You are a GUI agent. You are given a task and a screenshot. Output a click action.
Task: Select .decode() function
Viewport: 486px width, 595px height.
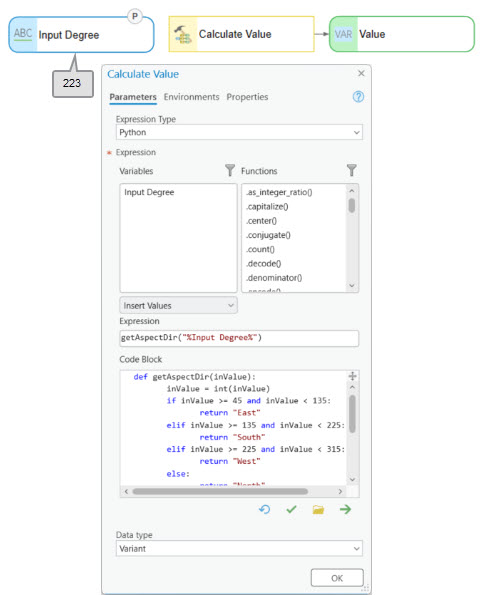pyautogui.click(x=264, y=264)
